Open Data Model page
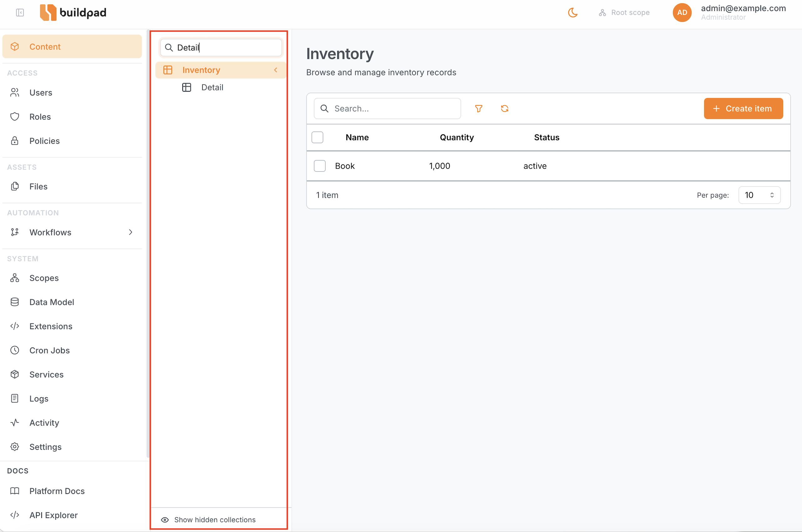Screen dimensions: 802x532 (72, 302)
